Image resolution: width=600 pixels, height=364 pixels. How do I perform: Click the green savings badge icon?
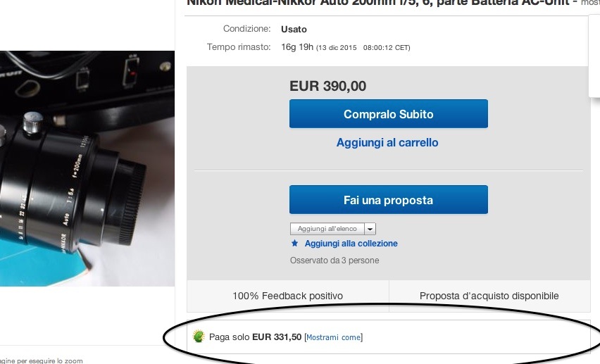pos(198,337)
